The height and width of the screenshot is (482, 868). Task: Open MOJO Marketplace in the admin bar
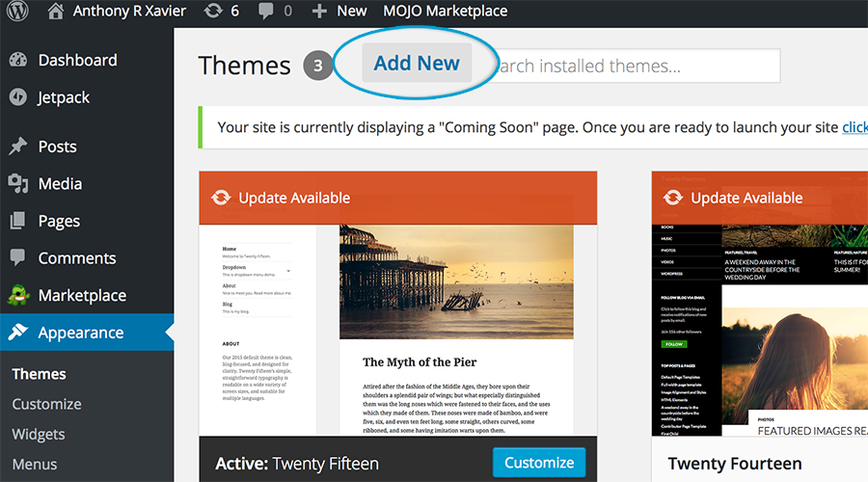(445, 11)
